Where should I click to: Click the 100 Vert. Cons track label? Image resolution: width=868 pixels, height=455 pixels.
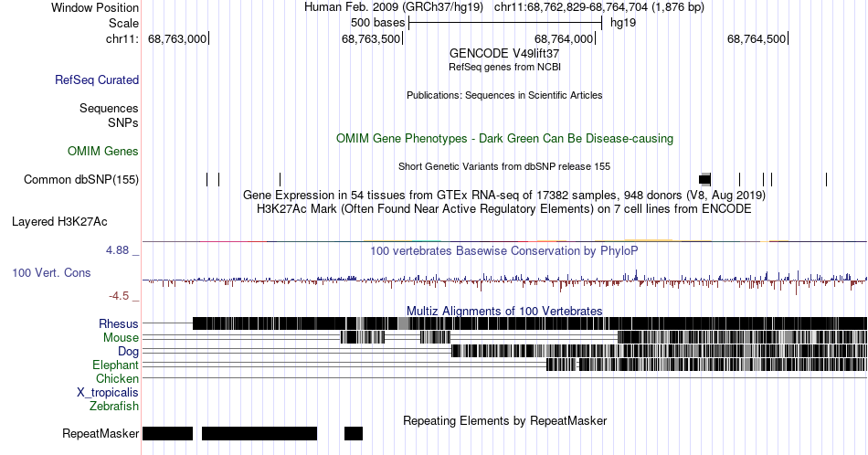pos(51,272)
